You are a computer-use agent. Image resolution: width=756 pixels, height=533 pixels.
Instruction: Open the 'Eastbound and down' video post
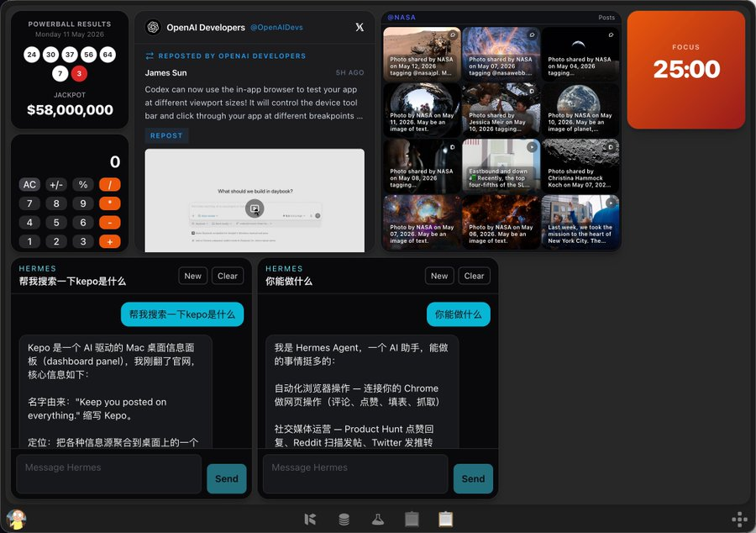click(x=501, y=166)
